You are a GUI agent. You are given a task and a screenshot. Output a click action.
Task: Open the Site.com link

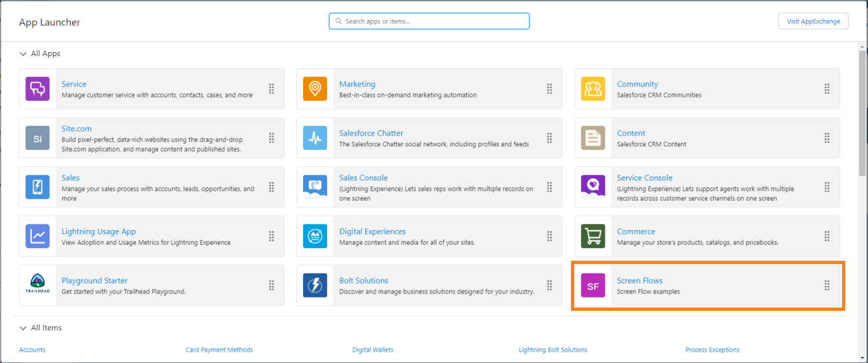coord(77,128)
